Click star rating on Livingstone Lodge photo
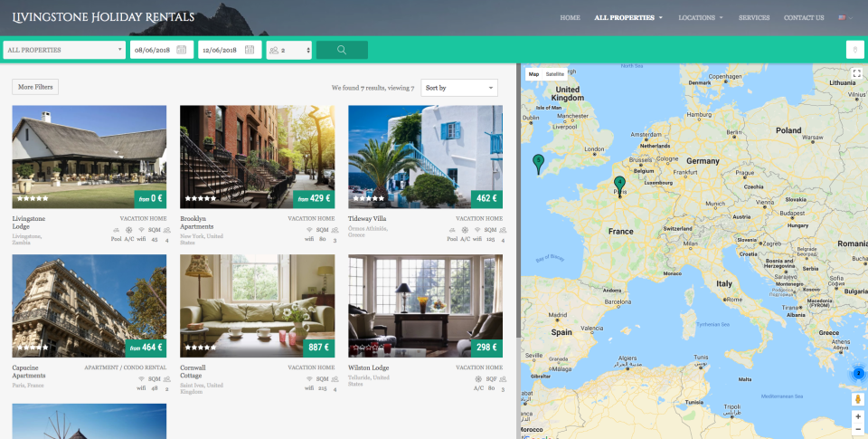The image size is (868, 439). point(33,198)
